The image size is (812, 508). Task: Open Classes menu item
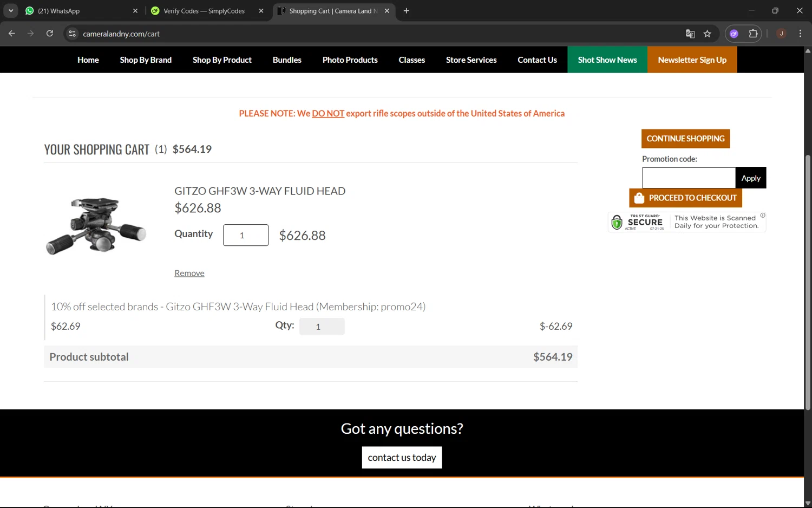(x=412, y=60)
